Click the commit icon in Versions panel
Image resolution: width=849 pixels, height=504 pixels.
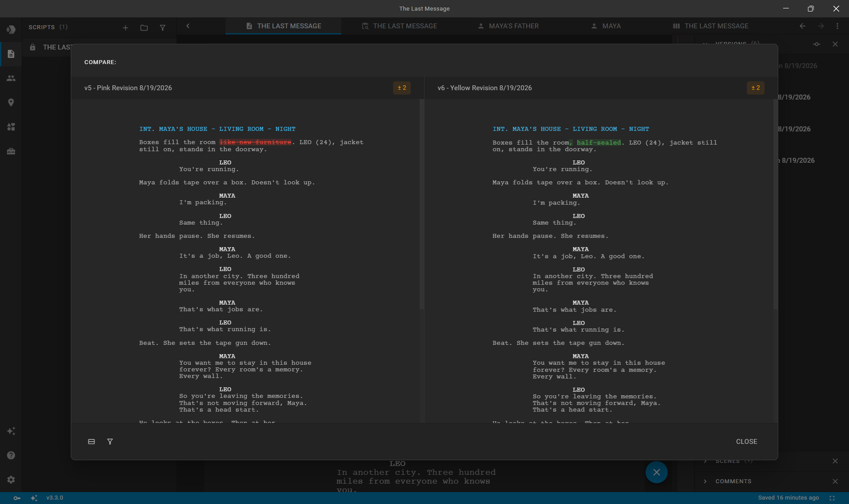pos(817,44)
